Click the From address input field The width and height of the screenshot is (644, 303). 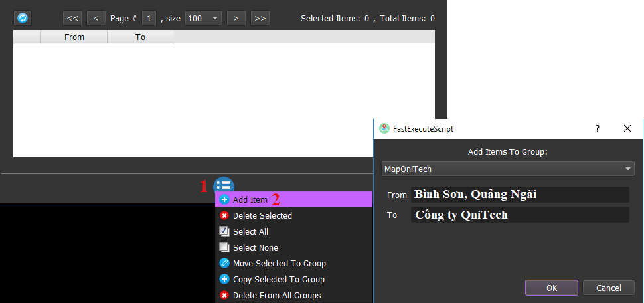519,195
